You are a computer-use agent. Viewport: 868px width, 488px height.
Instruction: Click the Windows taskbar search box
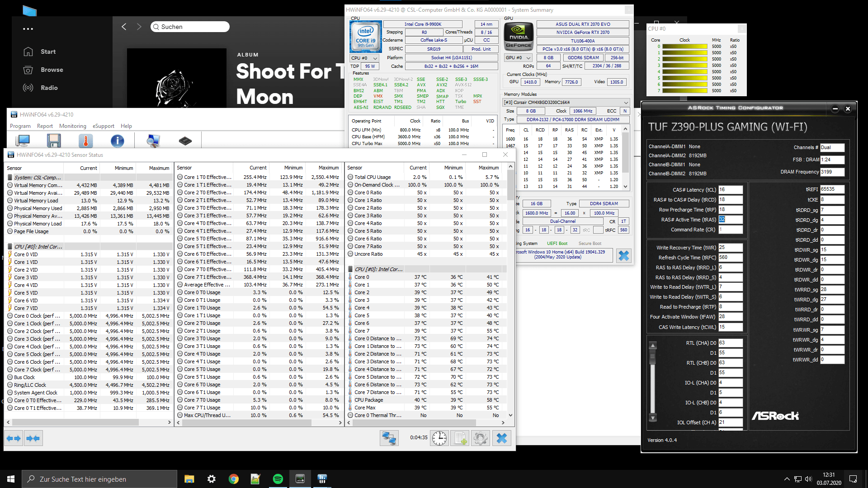(99, 479)
